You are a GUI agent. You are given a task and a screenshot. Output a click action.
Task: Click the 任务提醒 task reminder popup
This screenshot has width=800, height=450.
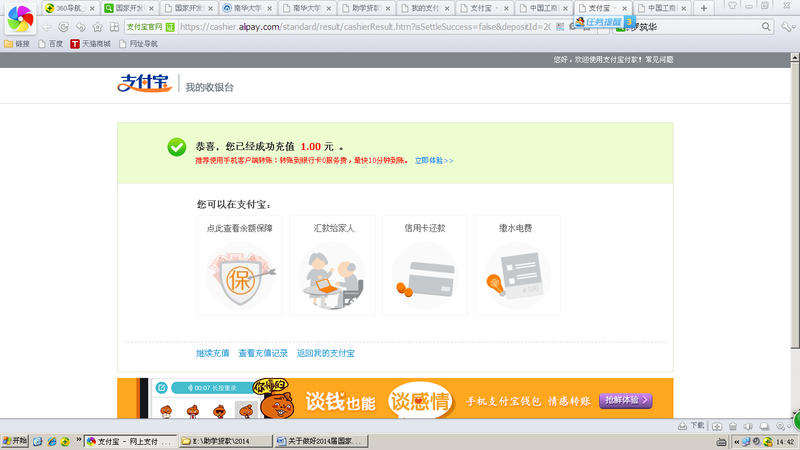pyautogui.click(x=604, y=22)
